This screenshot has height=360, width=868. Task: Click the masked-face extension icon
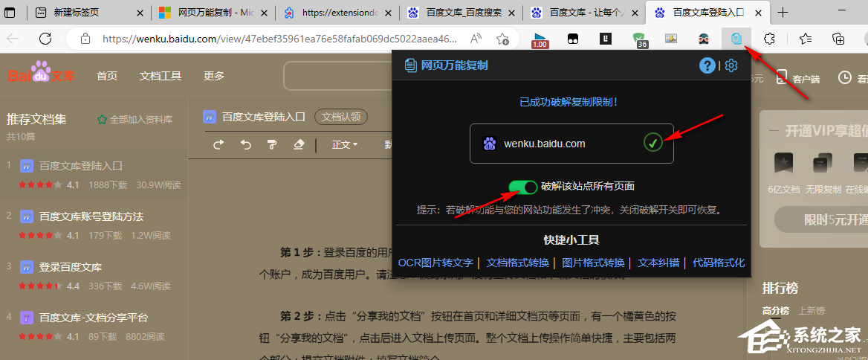704,39
